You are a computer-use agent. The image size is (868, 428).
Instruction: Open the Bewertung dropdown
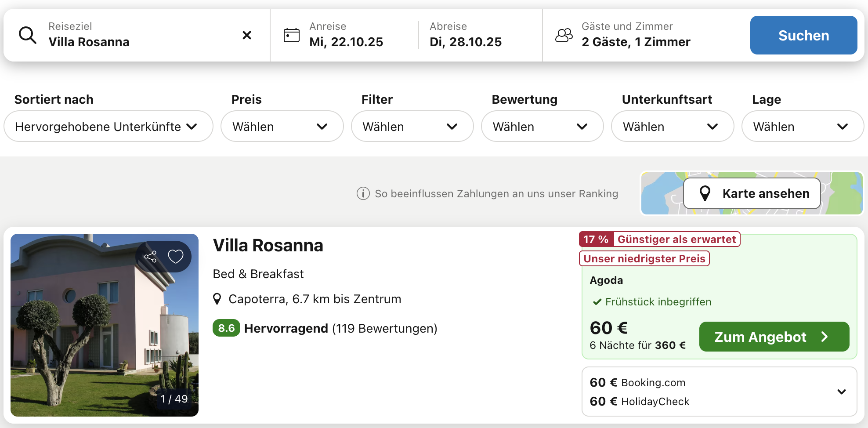point(542,126)
